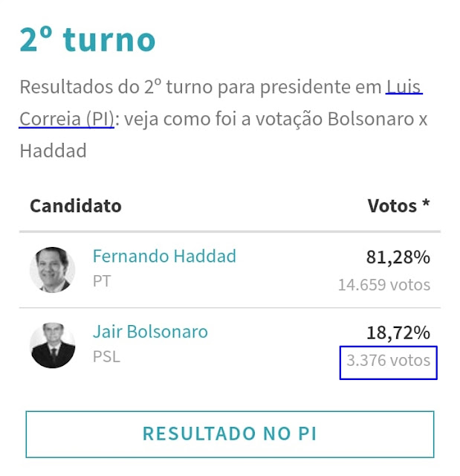Image resolution: width=460 pixels, height=476 pixels.
Task: Click the 14.659 votos count
Action: [384, 285]
